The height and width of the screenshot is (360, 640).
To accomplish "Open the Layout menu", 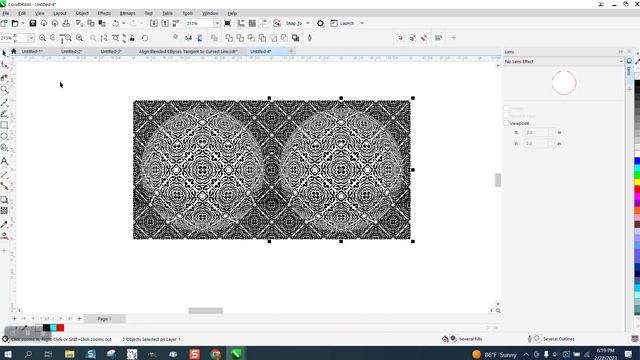I will tap(60, 13).
